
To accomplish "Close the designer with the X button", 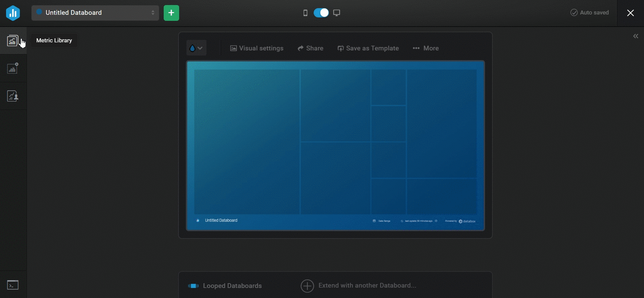I will [x=631, y=13].
